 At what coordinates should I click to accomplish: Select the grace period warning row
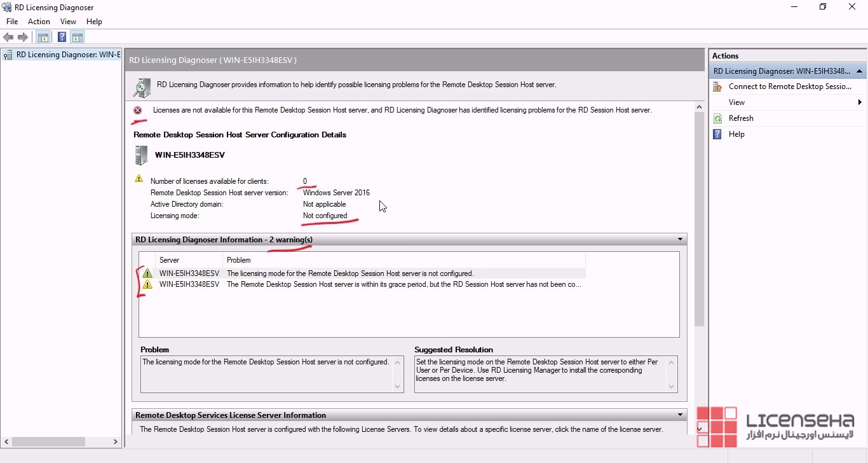coord(349,284)
